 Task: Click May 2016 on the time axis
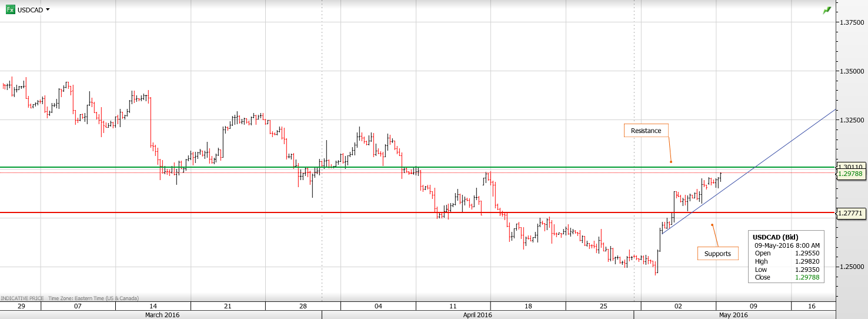(x=733, y=315)
